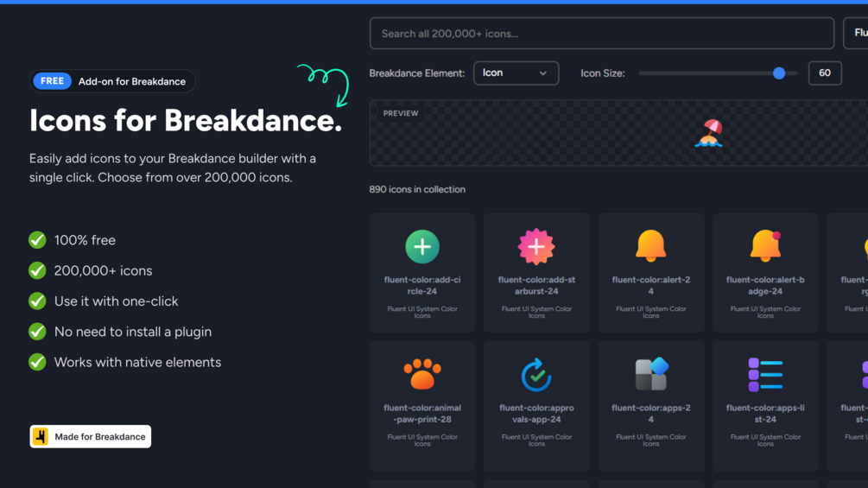Viewport: 868px width, 488px height.
Task: Click the 890 icons in collection text
Action: tap(417, 189)
